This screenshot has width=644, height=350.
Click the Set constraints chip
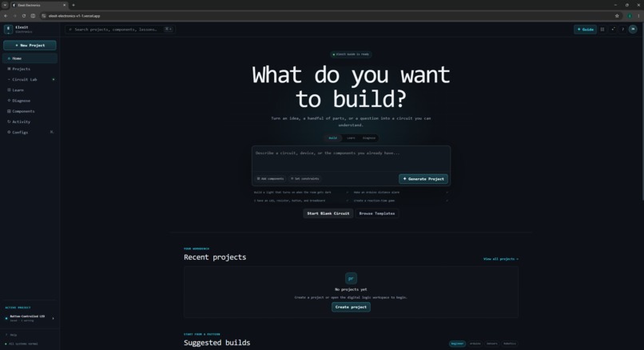(x=304, y=179)
